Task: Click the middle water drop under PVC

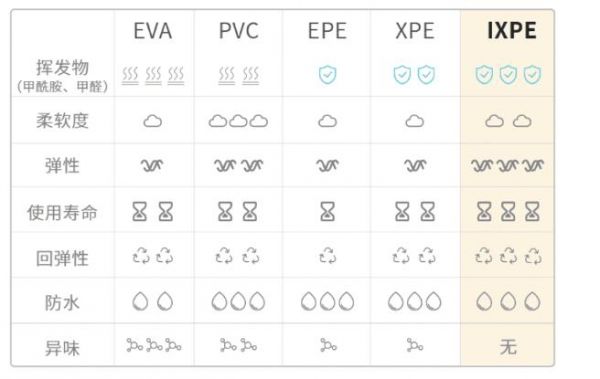Action: [238, 301]
